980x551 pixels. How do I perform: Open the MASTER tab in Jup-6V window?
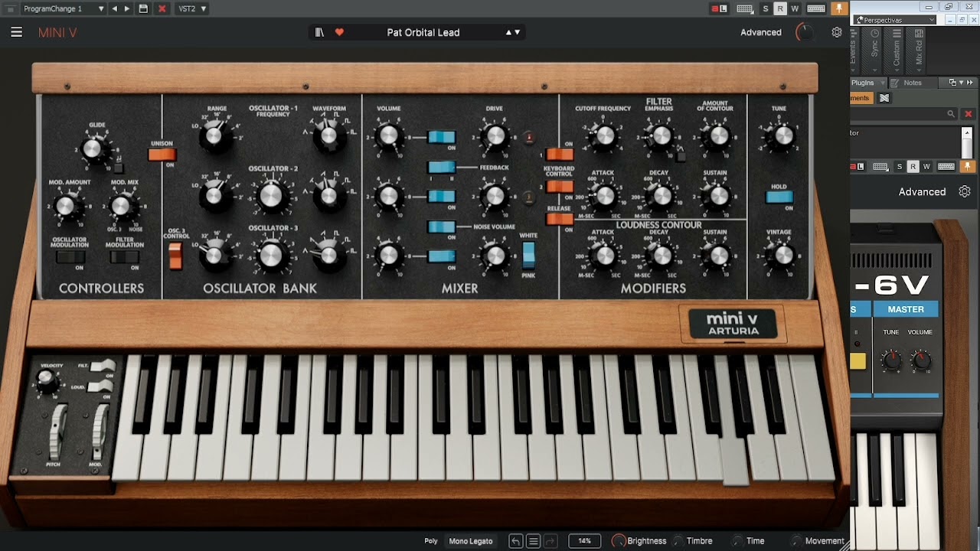coord(906,309)
